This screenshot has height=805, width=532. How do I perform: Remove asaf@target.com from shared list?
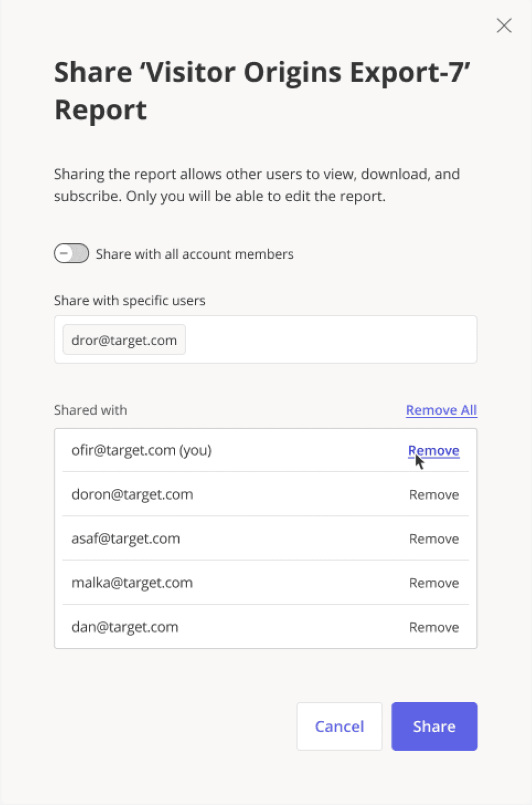pos(434,538)
